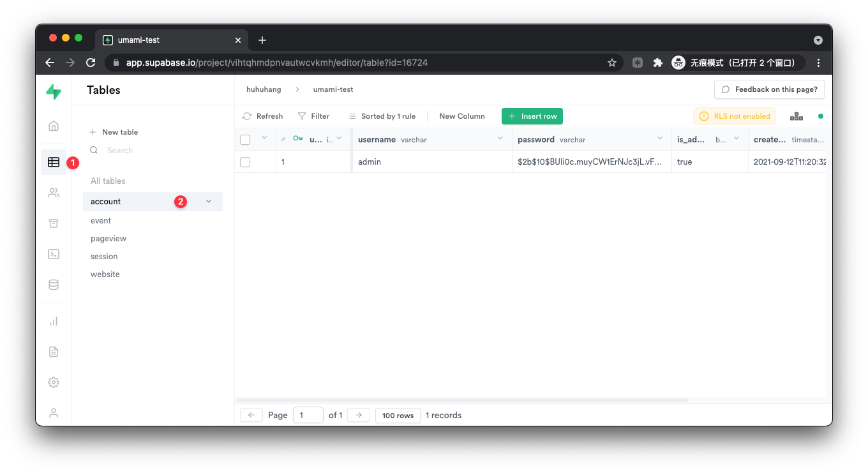
Task: Click the created_at timestamp cell
Action: pos(787,162)
